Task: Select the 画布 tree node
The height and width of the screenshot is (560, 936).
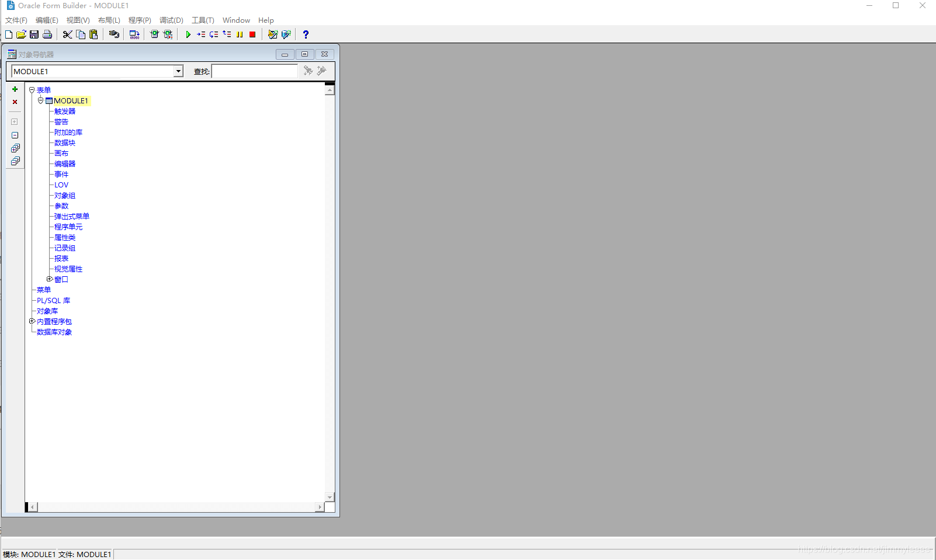Action: 61,153
